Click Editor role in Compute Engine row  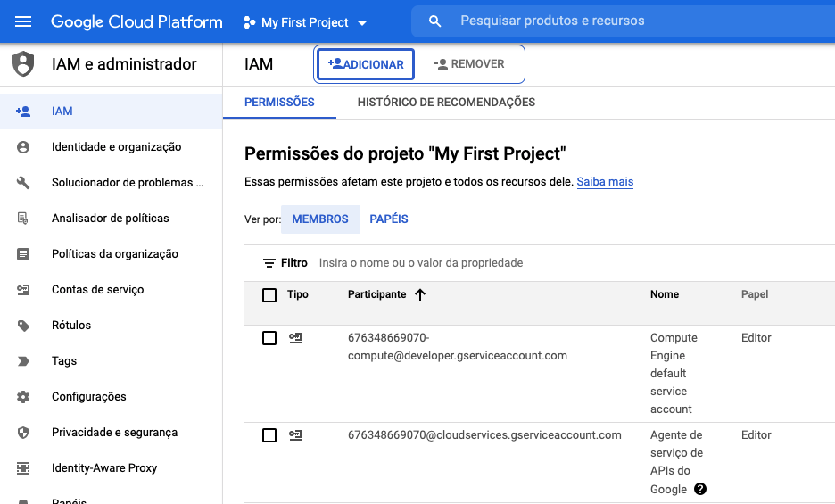[756, 338]
